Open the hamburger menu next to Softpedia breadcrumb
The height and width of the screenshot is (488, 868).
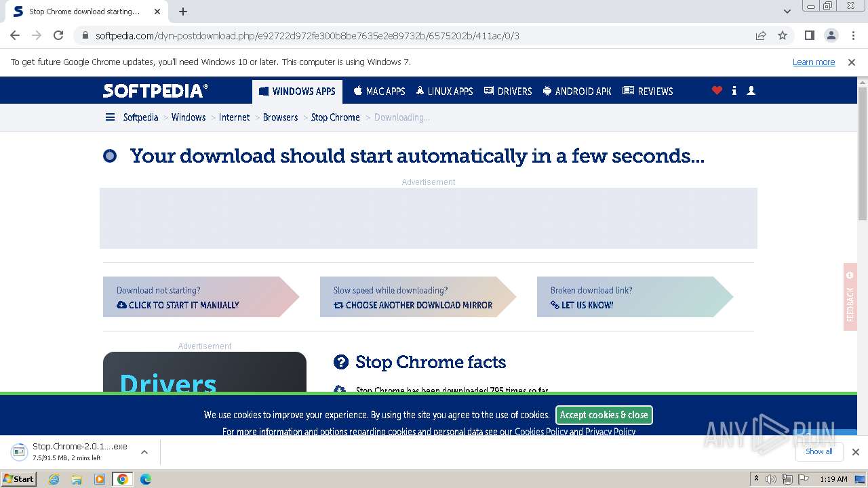(x=110, y=117)
